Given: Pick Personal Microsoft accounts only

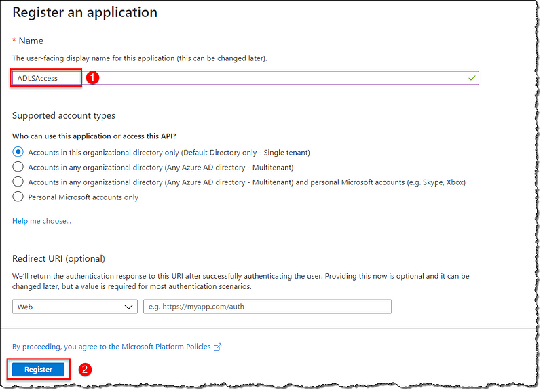Looking at the screenshot, I should 18,197.
